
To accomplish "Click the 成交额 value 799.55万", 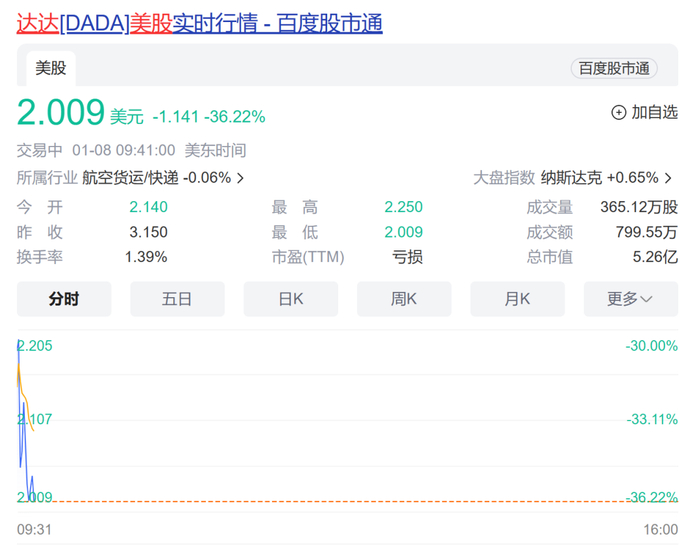I will (646, 232).
